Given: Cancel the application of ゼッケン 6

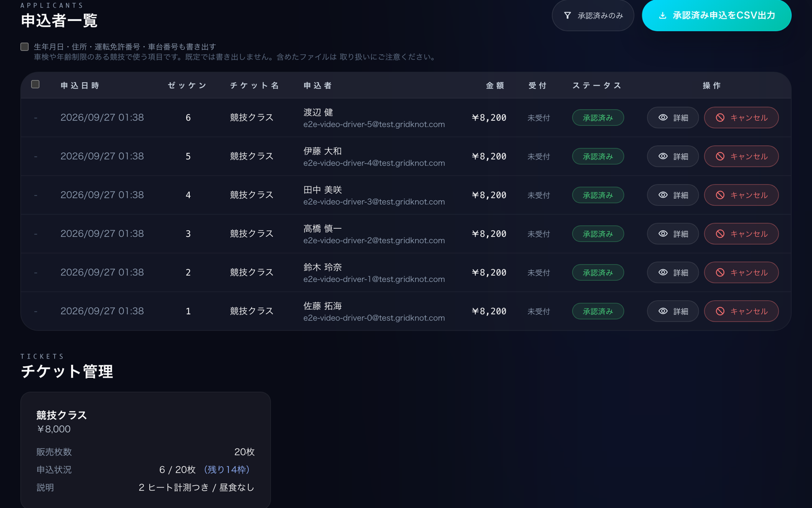Looking at the screenshot, I should pos(741,117).
